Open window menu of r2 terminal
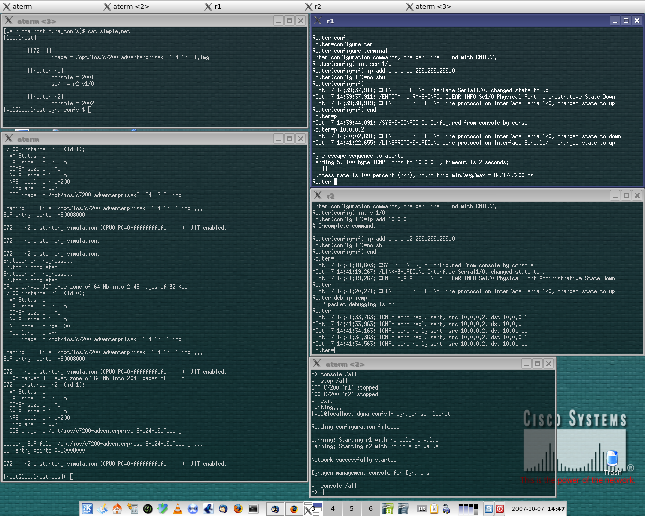This screenshot has height=516, width=645. point(318,195)
